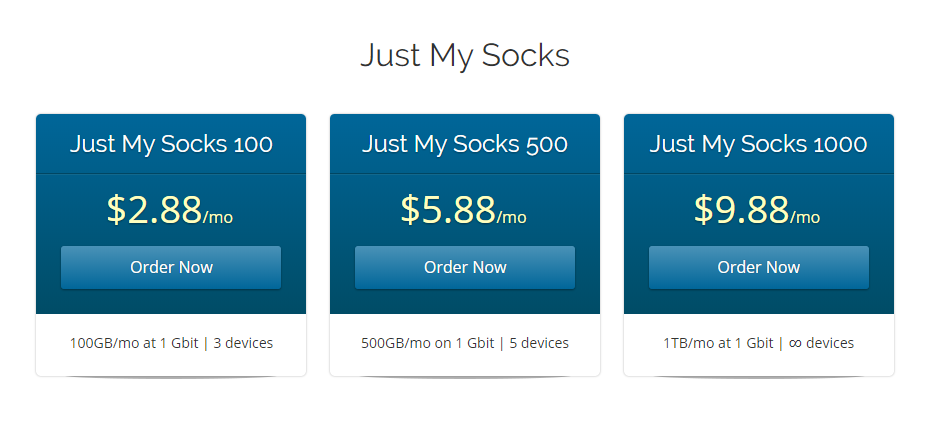Click the Just My Socks 100 title
The height and width of the screenshot is (445, 943).
[171, 145]
